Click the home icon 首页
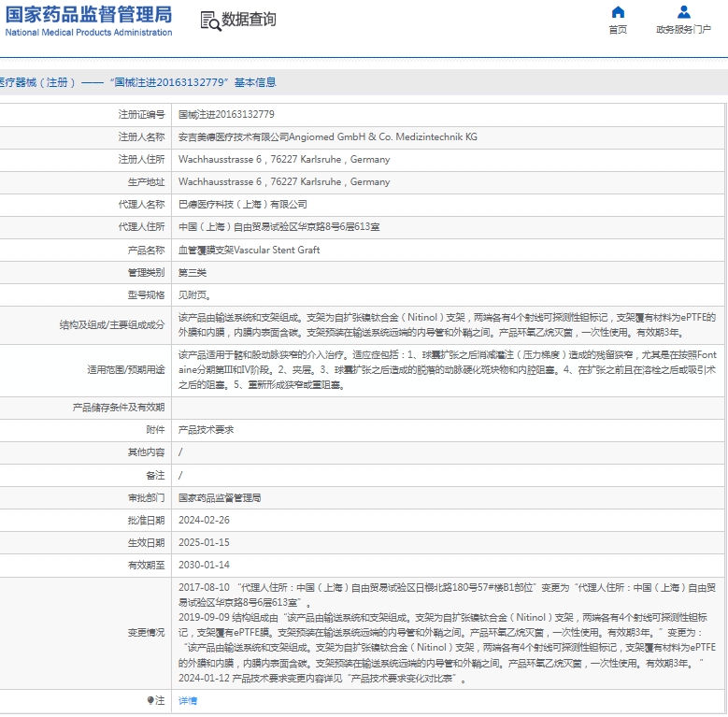728x717 pixels. [618, 11]
